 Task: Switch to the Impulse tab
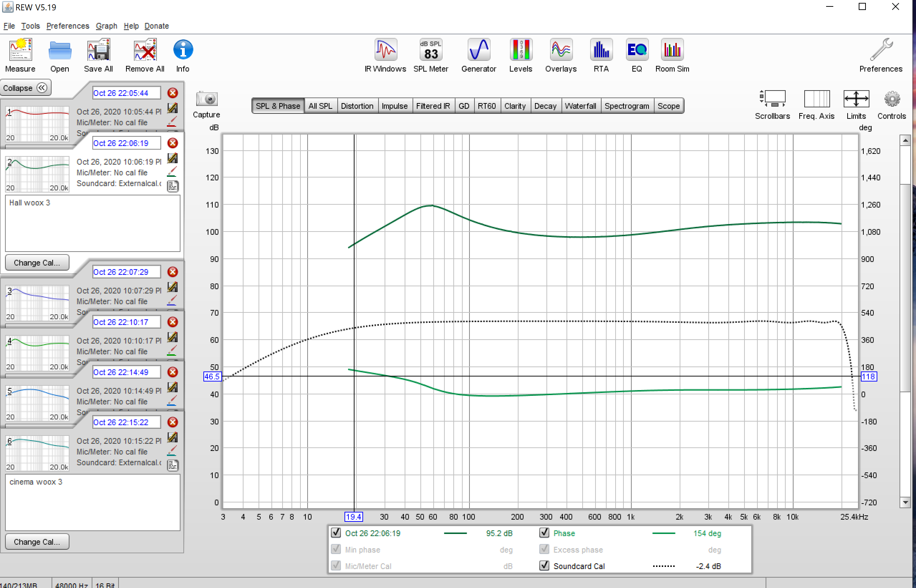[395, 106]
